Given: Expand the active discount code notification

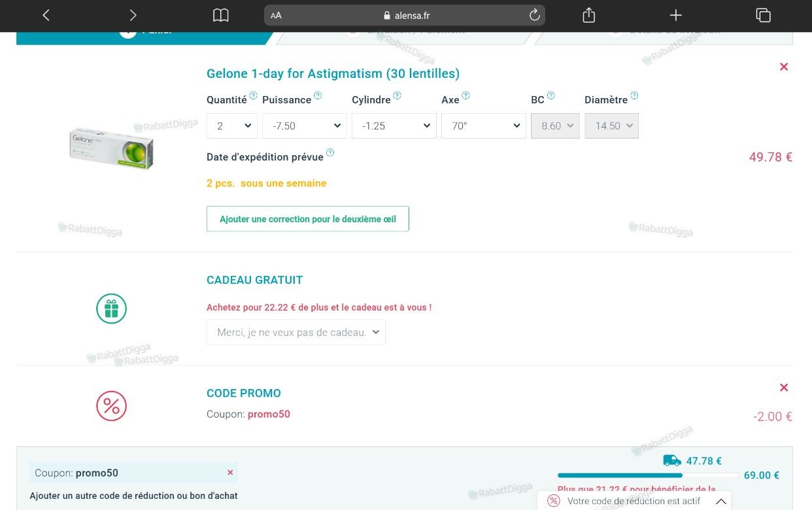Looking at the screenshot, I should point(721,501).
